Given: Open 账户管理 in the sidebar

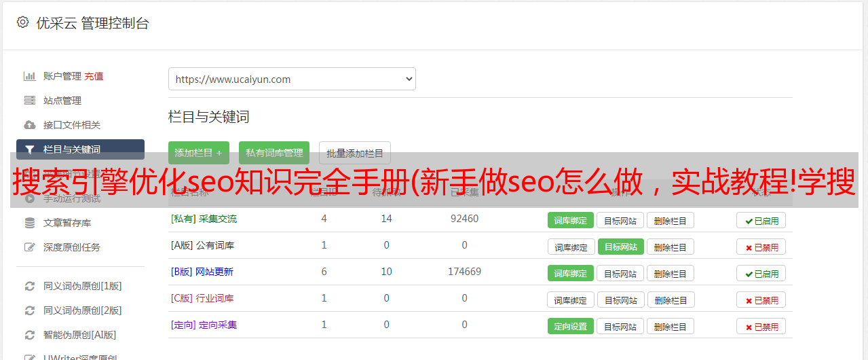Looking at the screenshot, I should [x=62, y=76].
